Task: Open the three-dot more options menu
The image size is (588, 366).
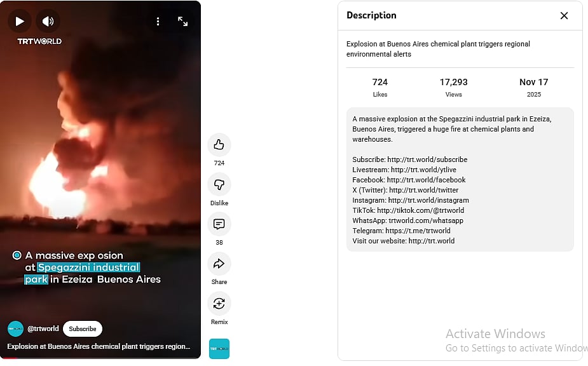Action: (158, 22)
